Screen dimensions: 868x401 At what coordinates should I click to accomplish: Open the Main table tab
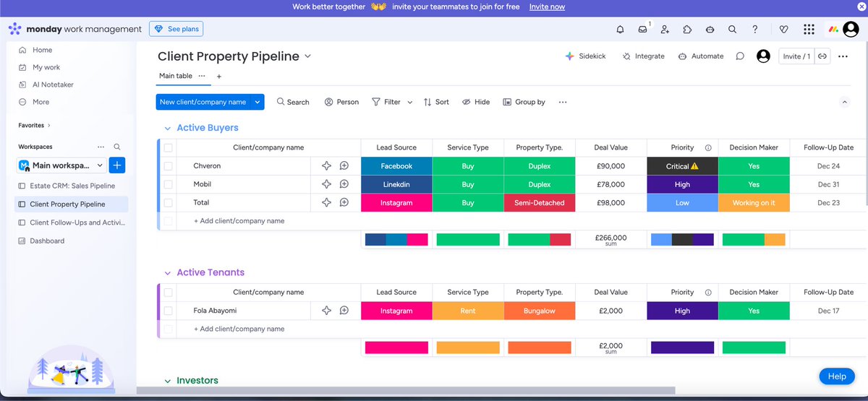[176, 76]
